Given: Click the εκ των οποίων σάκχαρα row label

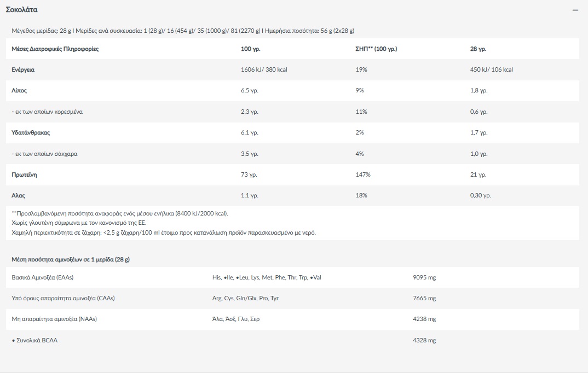Looking at the screenshot, I should coord(44,154).
